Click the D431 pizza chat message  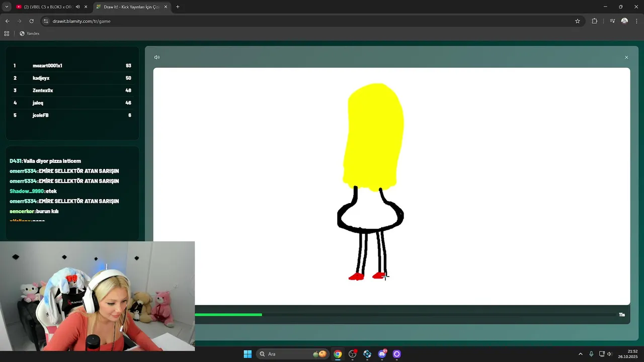click(x=45, y=161)
